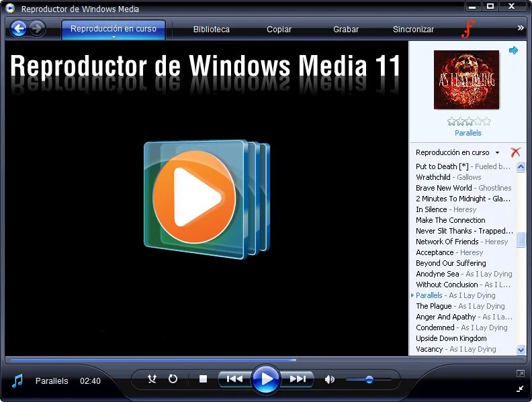Click the 02:40 elapsed time display

90,381
